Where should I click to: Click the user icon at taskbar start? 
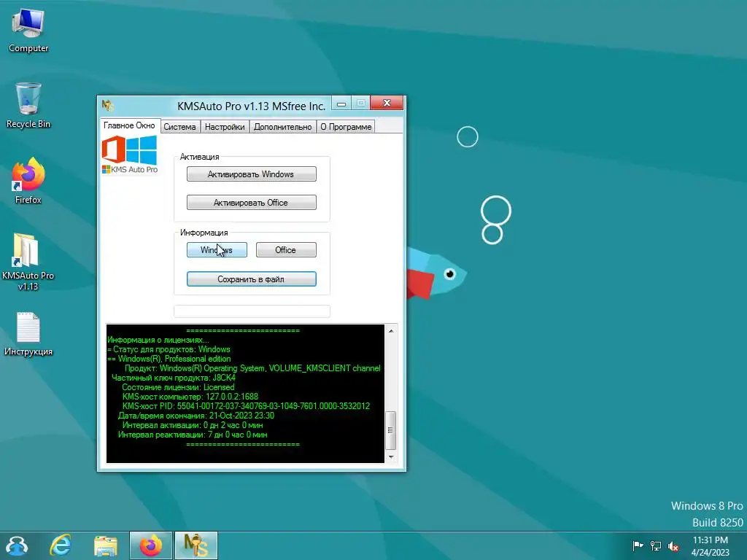tap(16, 545)
